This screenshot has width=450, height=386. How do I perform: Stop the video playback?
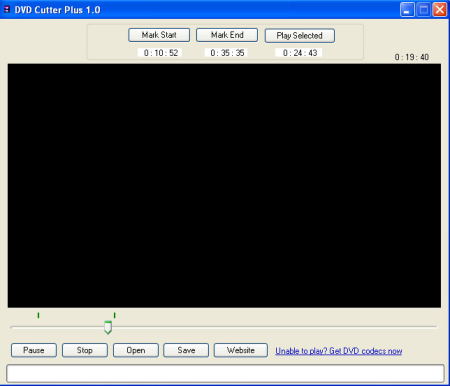pyautogui.click(x=85, y=350)
